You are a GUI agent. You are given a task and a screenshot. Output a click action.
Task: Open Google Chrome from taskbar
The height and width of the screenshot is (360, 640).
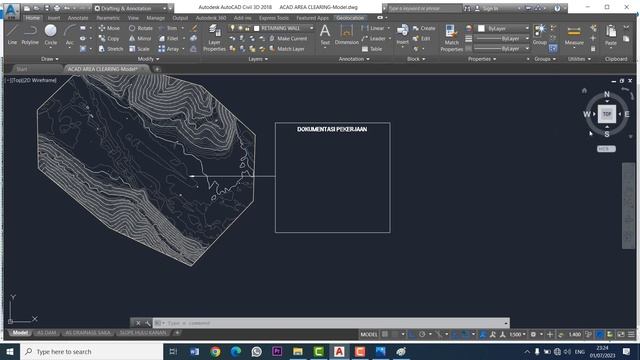point(215,351)
